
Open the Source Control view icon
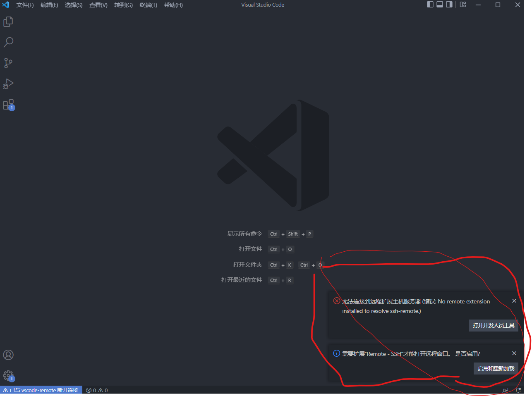point(8,63)
